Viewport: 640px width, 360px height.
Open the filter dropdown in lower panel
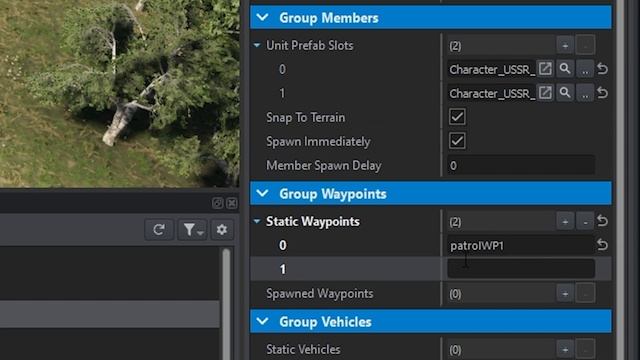tap(192, 230)
